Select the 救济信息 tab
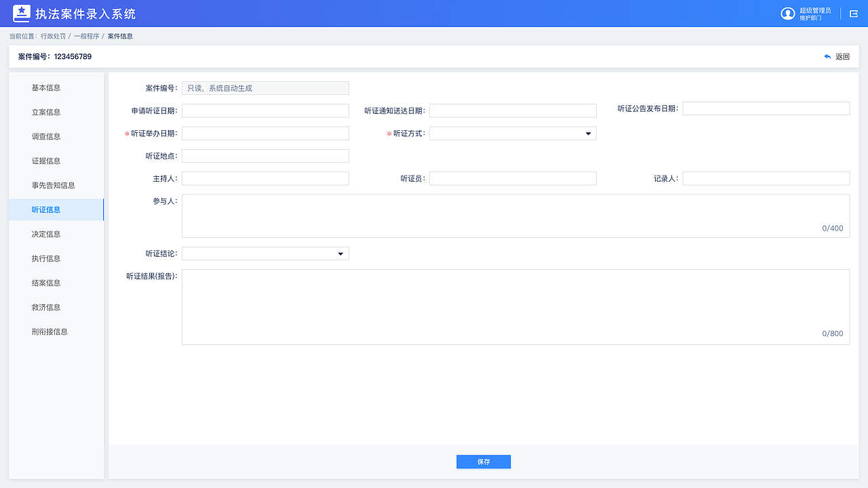This screenshot has height=488, width=868. tap(56, 307)
